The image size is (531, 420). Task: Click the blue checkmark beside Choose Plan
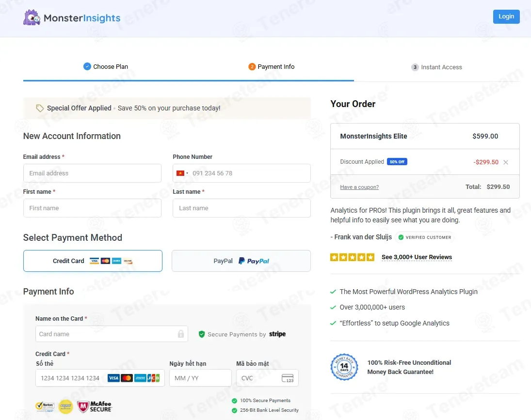87,66
